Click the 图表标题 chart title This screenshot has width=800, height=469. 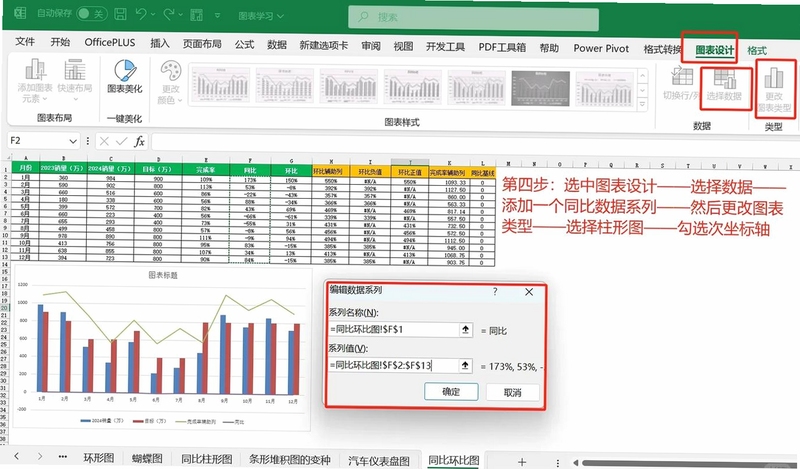pos(163,275)
